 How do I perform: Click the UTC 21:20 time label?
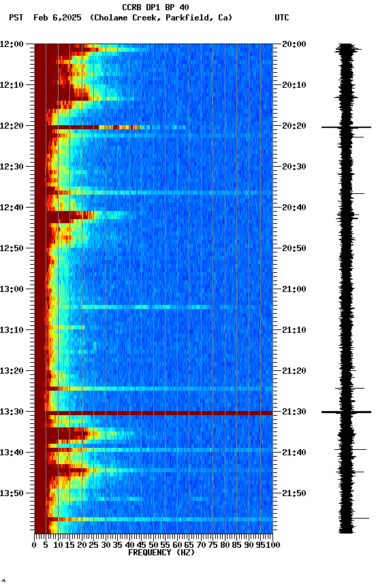click(294, 372)
